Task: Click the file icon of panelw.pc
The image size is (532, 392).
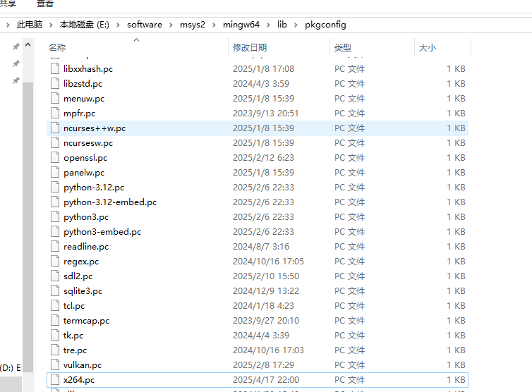Action: click(55, 173)
